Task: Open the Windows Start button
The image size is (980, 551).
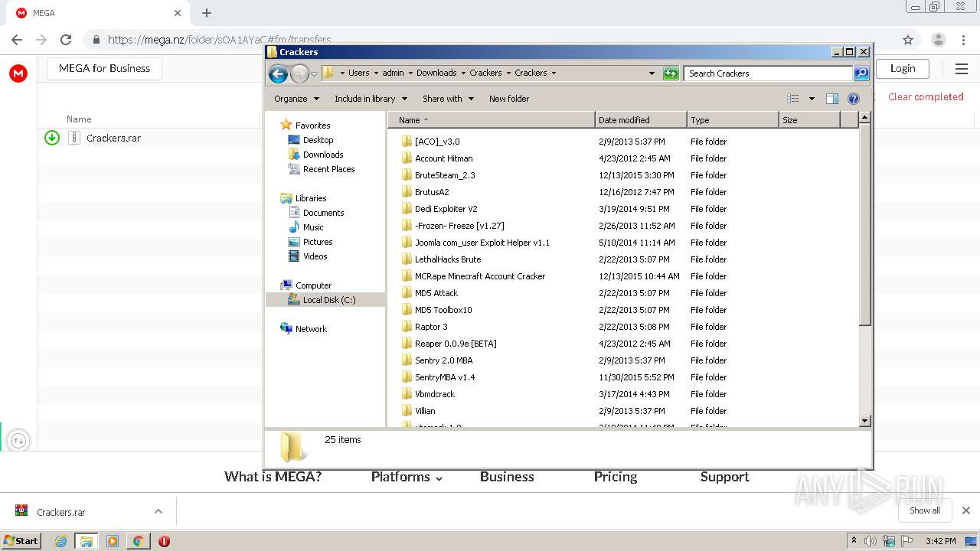Action: pyautogui.click(x=21, y=541)
